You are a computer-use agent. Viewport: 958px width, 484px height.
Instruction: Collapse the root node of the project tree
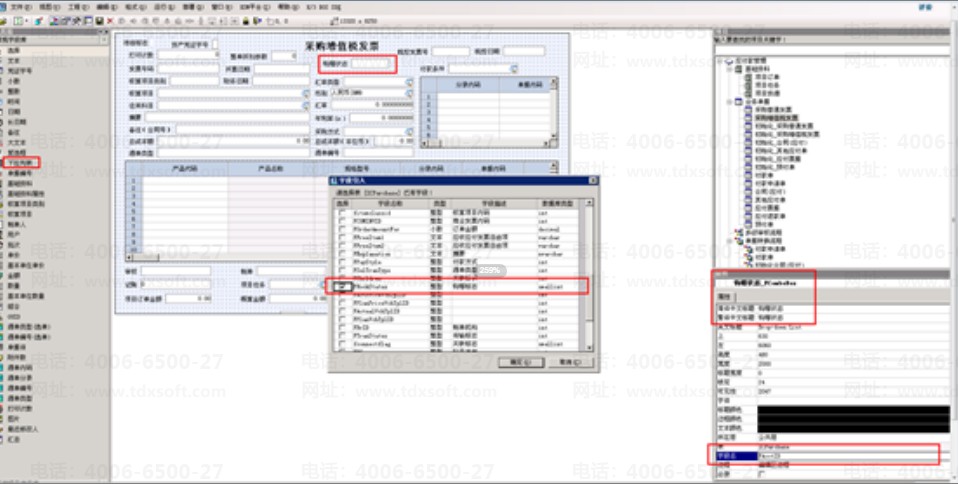pyautogui.click(x=720, y=61)
